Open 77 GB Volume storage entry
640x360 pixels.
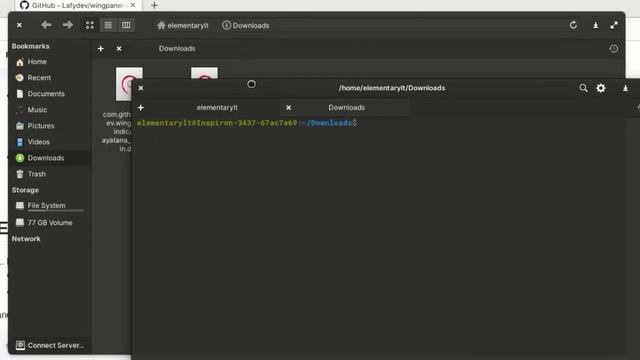pos(49,222)
